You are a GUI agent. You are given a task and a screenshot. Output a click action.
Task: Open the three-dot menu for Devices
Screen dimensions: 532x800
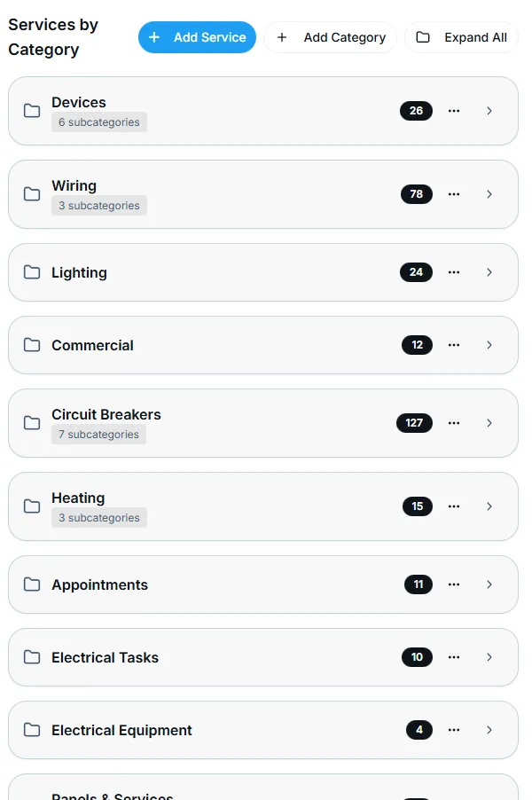click(x=454, y=111)
